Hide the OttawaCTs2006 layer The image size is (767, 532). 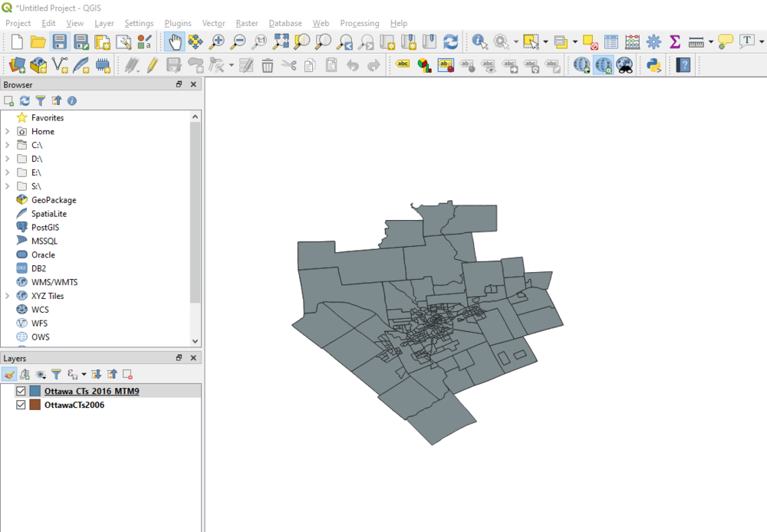tap(21, 405)
